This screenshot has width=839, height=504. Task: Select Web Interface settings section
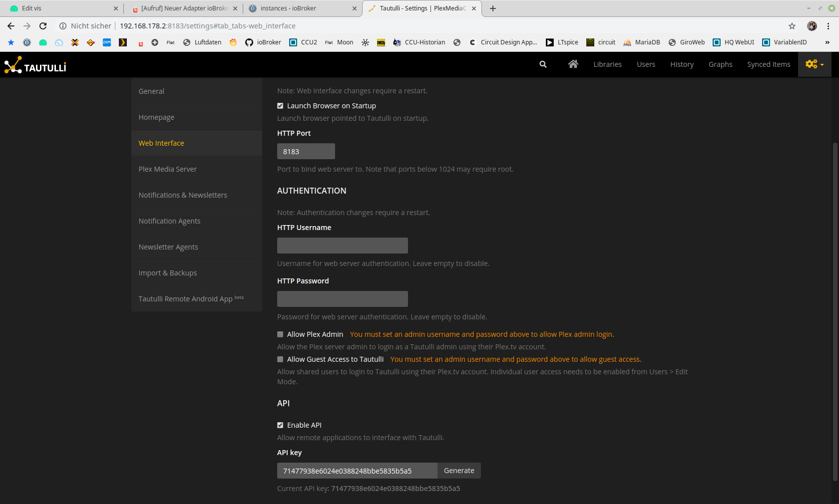tap(197, 143)
